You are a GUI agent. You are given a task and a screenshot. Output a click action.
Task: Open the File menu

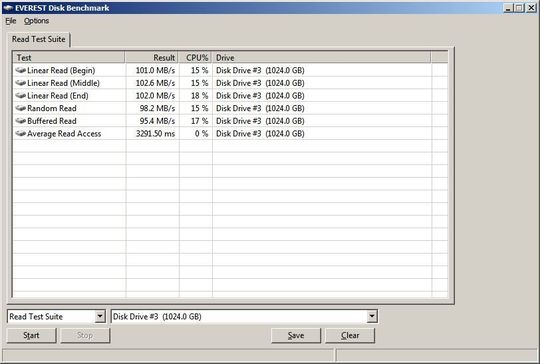(x=11, y=21)
